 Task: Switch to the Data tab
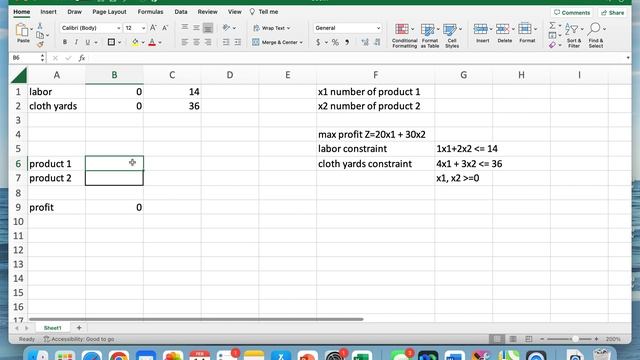pos(180,12)
